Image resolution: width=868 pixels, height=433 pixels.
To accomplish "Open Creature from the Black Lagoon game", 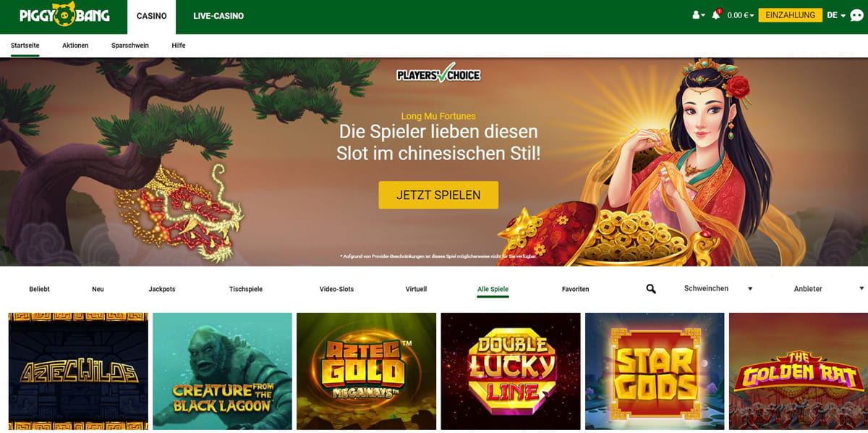I will point(222,371).
